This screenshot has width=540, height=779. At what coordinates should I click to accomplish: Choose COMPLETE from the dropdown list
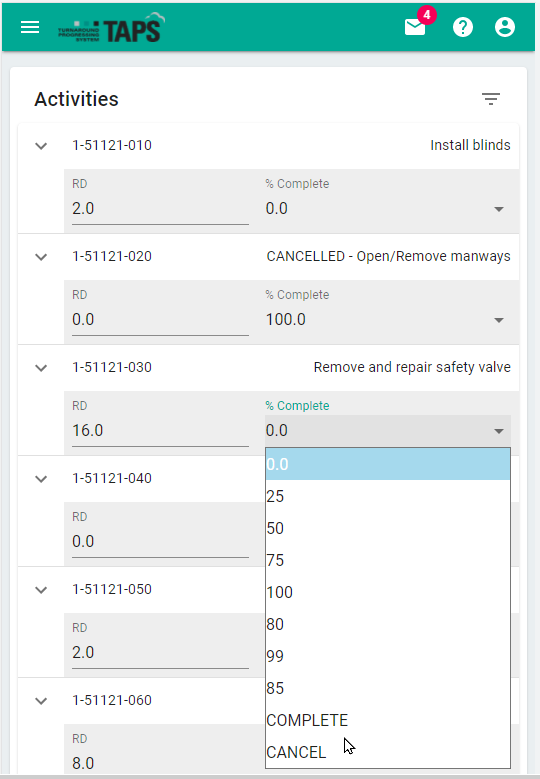point(387,720)
